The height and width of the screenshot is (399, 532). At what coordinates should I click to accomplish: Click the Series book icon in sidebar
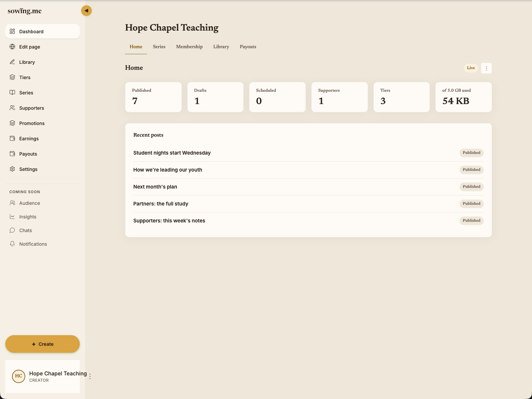[x=12, y=92]
